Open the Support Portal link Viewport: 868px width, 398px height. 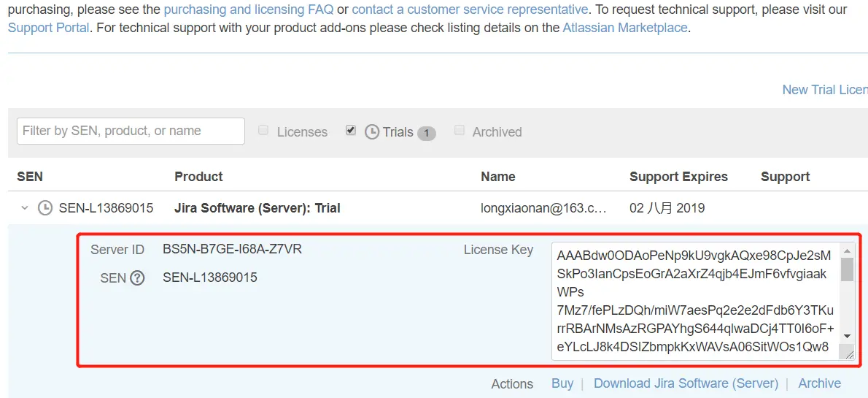[49, 28]
